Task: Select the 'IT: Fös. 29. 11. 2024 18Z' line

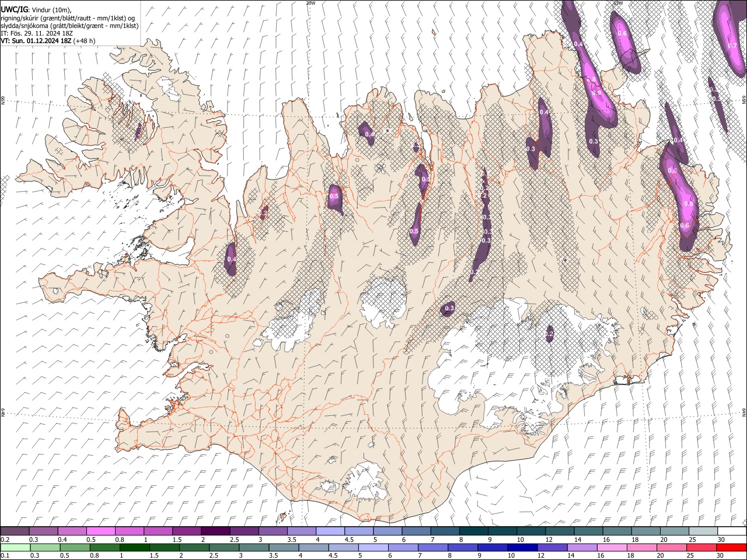Action: click(x=37, y=33)
